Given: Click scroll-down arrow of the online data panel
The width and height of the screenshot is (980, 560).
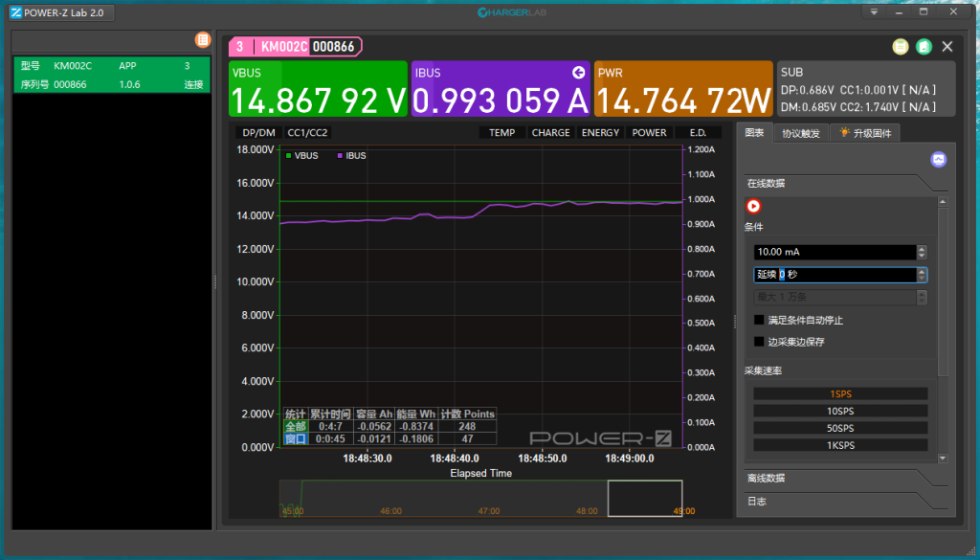Looking at the screenshot, I should [943, 459].
